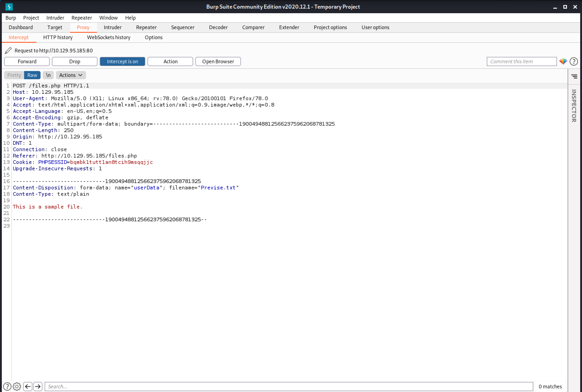Open the Burp menu
The width and height of the screenshot is (582, 392).
(x=11, y=18)
